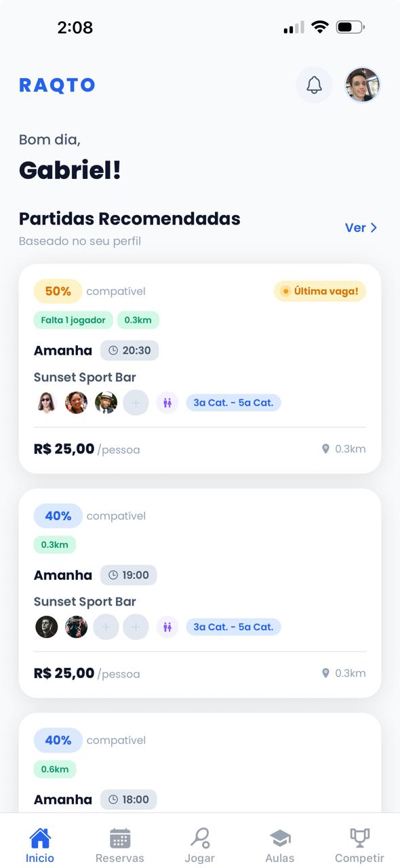Tap the mixed doubles icon on 19:00 match card

167,627
